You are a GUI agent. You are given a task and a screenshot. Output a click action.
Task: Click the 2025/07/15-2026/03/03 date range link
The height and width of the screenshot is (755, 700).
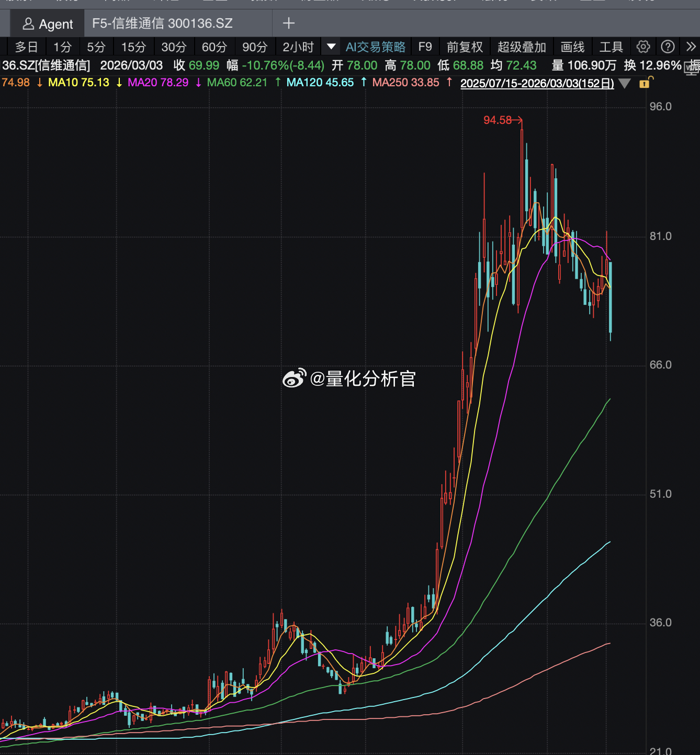[x=537, y=83]
